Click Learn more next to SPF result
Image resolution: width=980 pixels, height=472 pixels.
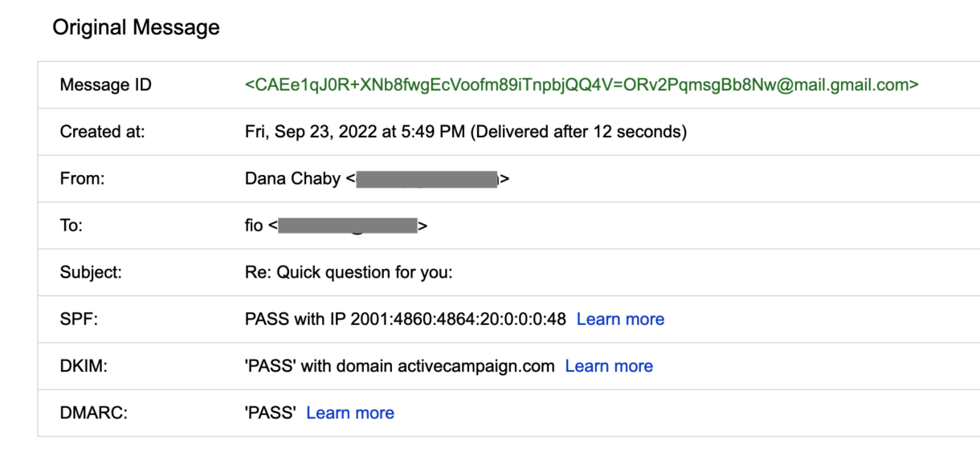point(620,319)
